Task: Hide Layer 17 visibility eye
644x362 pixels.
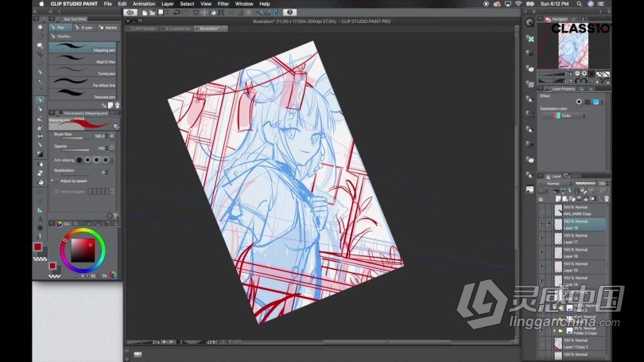Action: [541, 239]
